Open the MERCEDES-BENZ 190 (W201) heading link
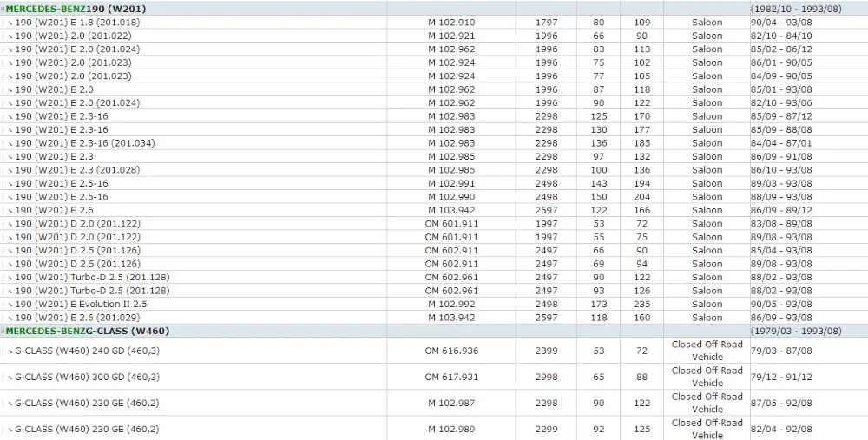868x440 pixels. tap(76, 9)
